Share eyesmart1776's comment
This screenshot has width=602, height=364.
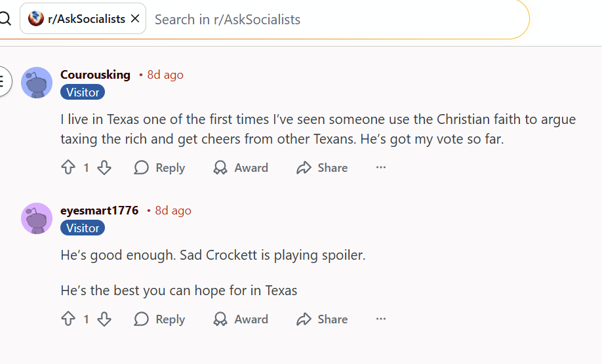pyautogui.click(x=322, y=319)
